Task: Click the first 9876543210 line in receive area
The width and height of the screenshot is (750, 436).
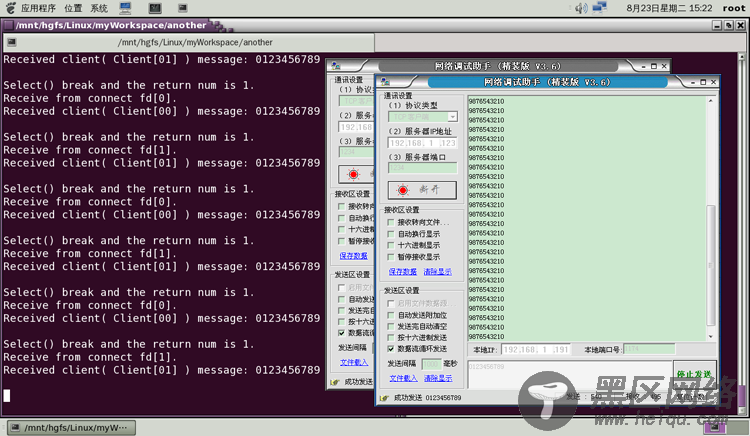Action: point(486,101)
